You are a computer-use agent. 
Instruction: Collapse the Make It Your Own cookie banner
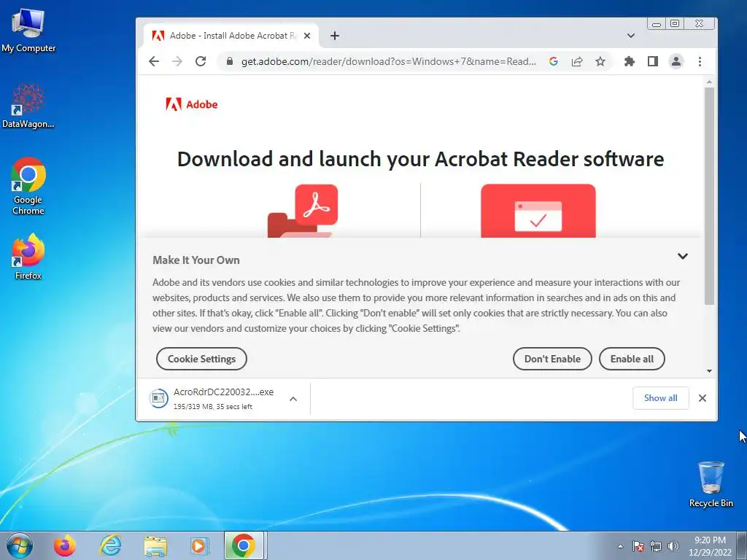tap(683, 256)
